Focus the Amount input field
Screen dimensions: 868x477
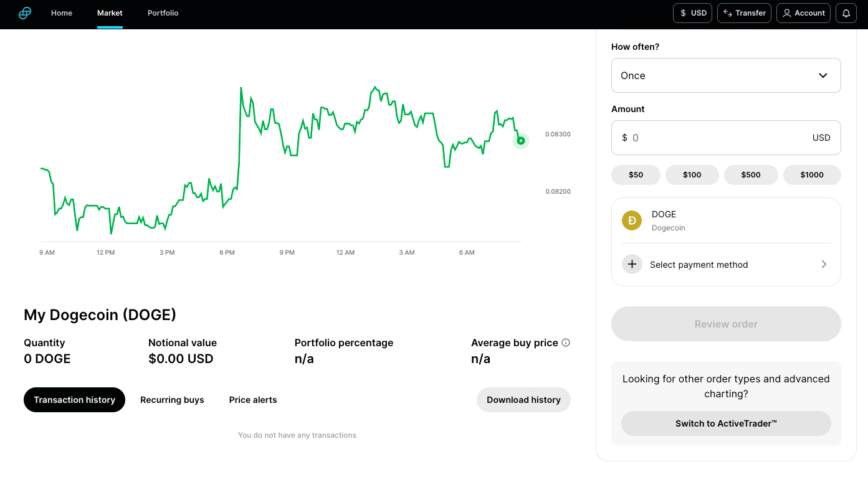tap(726, 138)
